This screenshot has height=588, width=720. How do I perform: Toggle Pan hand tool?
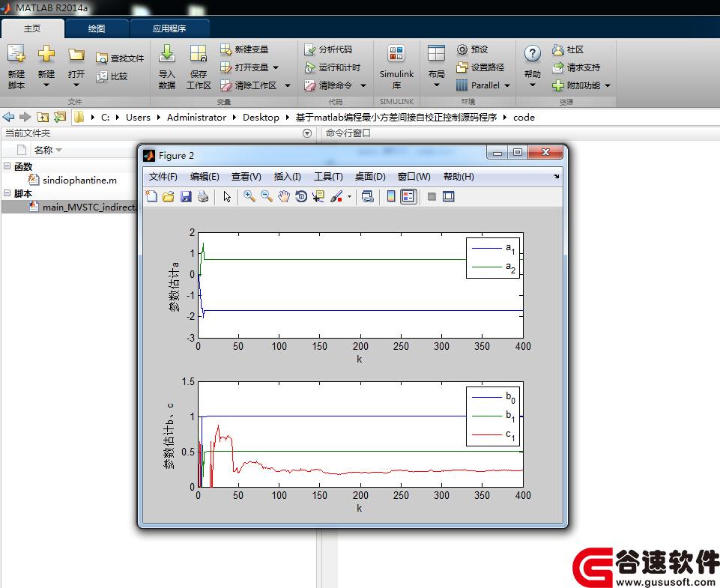284,196
